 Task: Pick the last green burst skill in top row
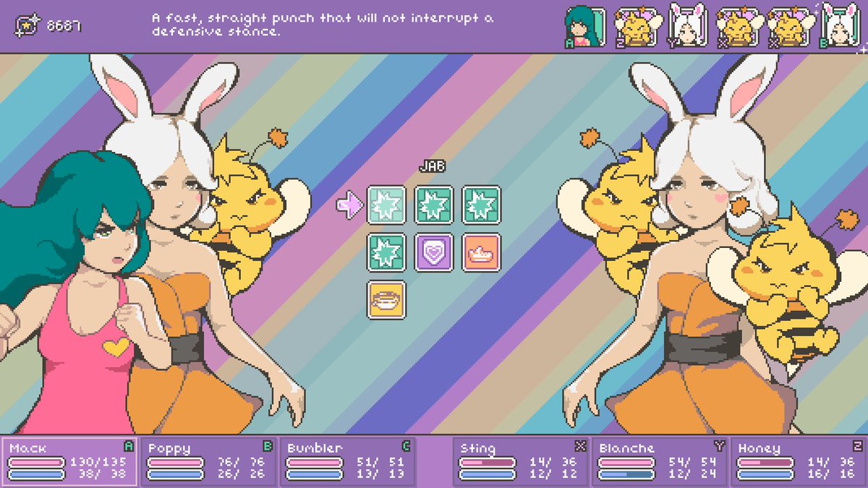coord(481,205)
